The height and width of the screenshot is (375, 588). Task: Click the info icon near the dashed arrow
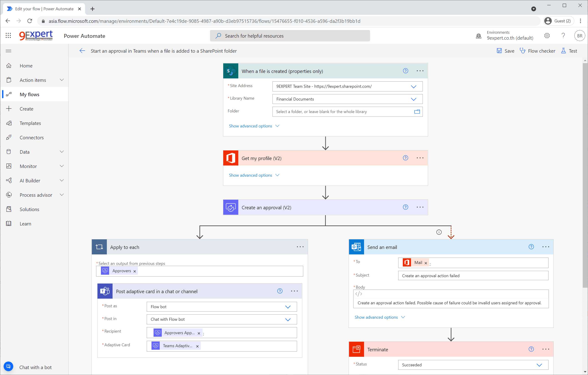(x=439, y=232)
